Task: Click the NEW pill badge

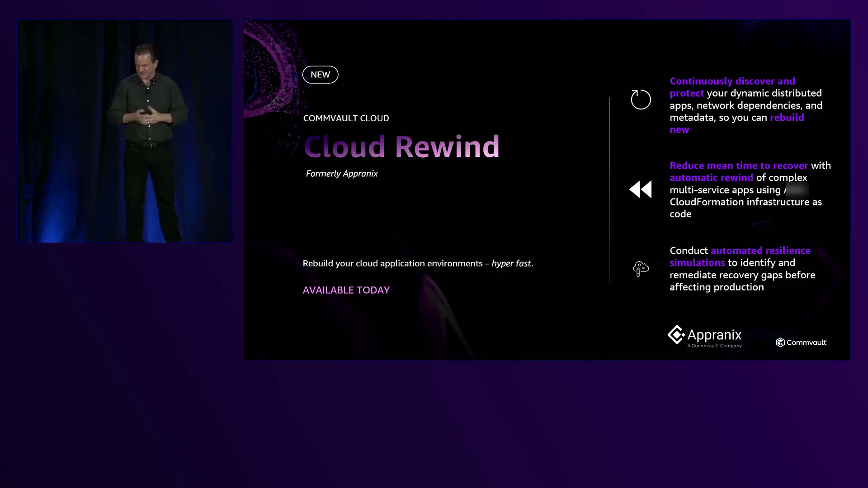Action: 320,75
